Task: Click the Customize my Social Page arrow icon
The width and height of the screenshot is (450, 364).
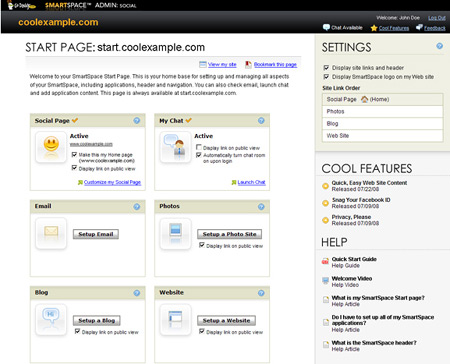Action: 80,182
